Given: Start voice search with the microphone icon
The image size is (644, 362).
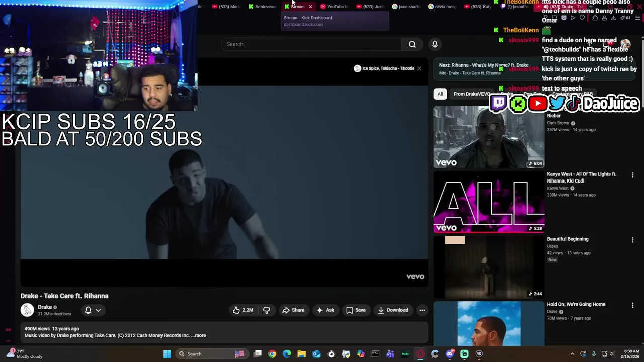Looking at the screenshot, I should 435,44.
